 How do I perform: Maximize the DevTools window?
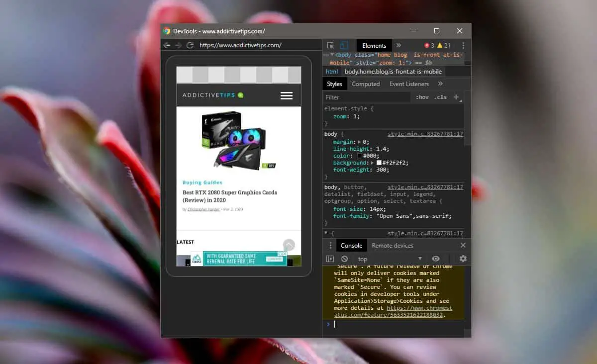coord(436,31)
